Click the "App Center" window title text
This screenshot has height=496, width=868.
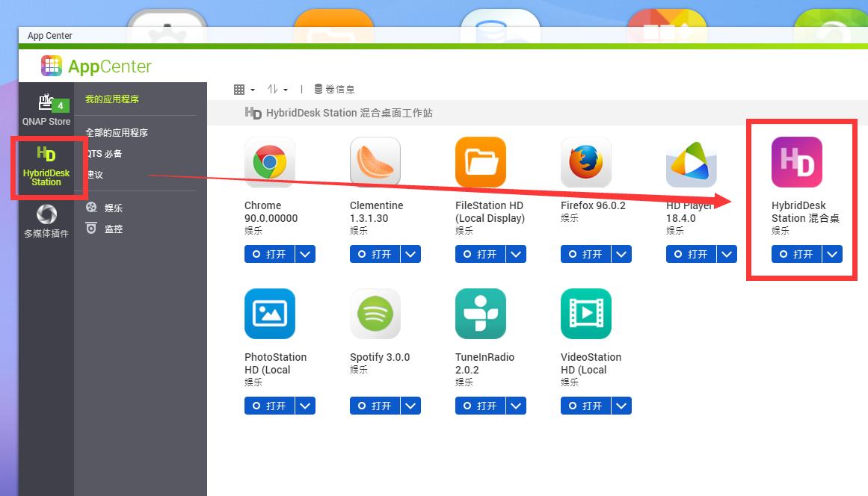tap(50, 35)
